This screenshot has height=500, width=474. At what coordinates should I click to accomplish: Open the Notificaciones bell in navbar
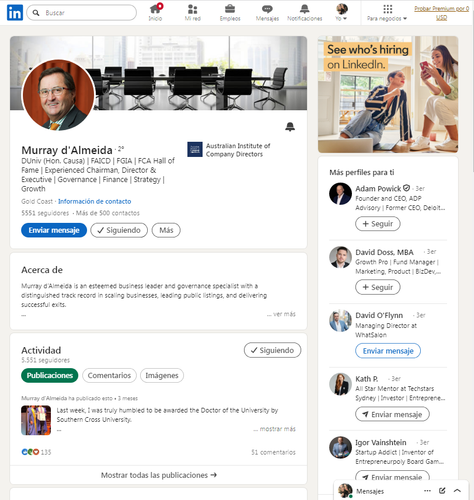[x=305, y=13]
